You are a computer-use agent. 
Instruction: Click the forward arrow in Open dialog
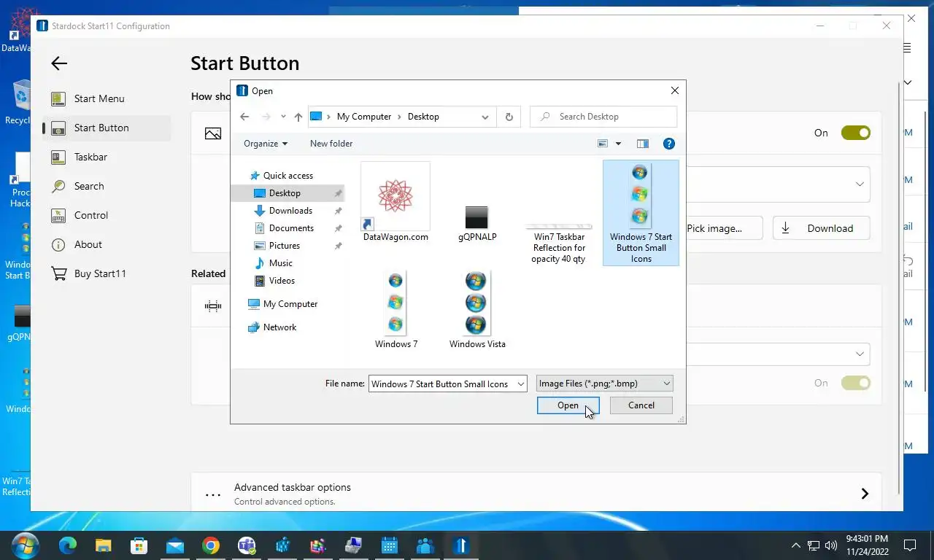click(x=266, y=117)
